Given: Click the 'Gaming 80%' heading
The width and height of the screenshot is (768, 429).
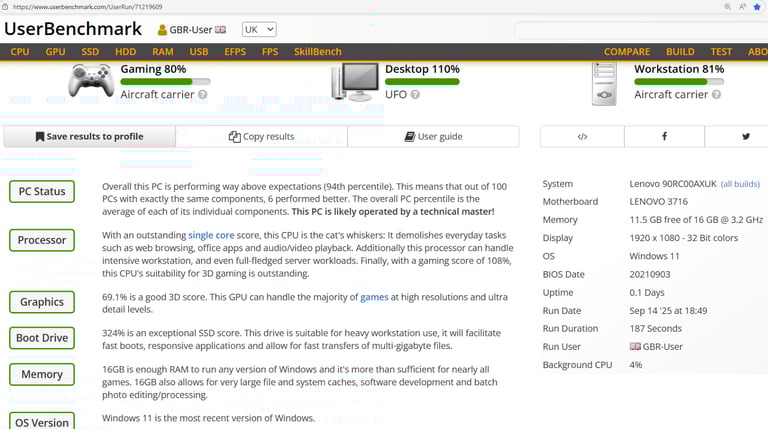Looking at the screenshot, I should tap(153, 69).
